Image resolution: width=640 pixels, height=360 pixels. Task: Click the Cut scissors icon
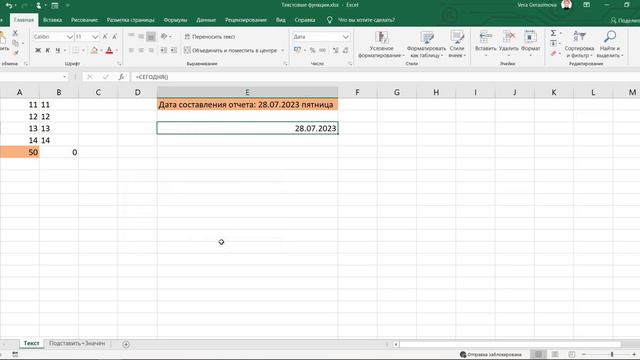15,33
